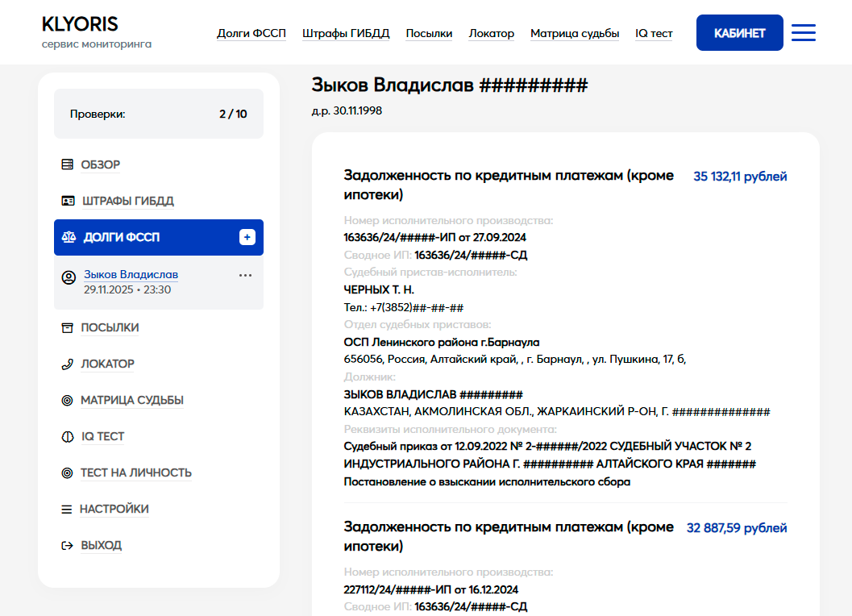
Task: Click the Обзор list icon in sidebar
Action: 68,164
